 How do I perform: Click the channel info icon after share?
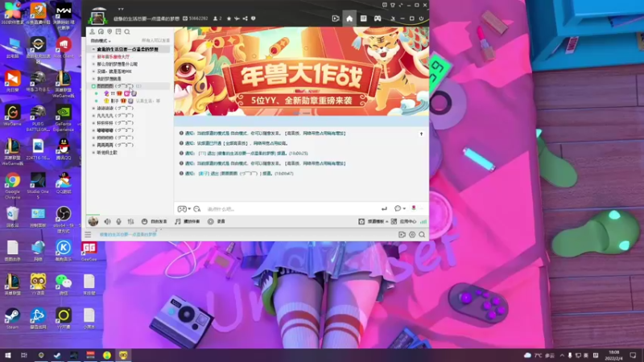(254, 19)
